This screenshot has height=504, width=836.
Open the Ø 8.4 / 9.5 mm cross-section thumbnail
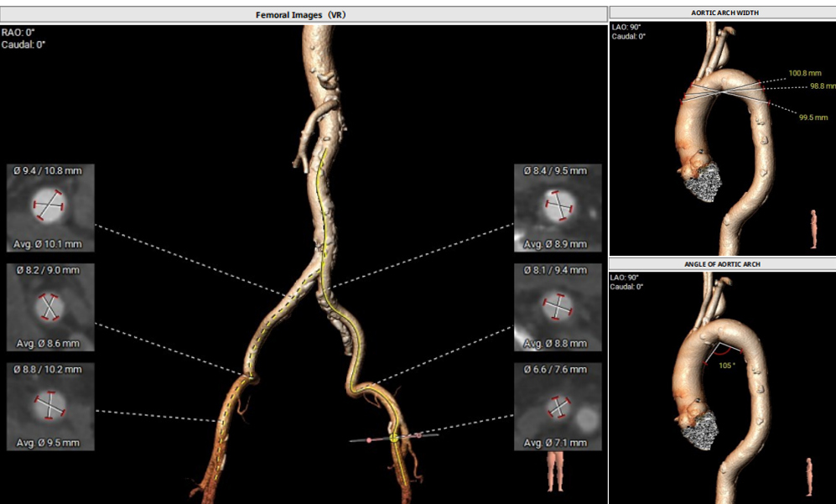[557, 207]
